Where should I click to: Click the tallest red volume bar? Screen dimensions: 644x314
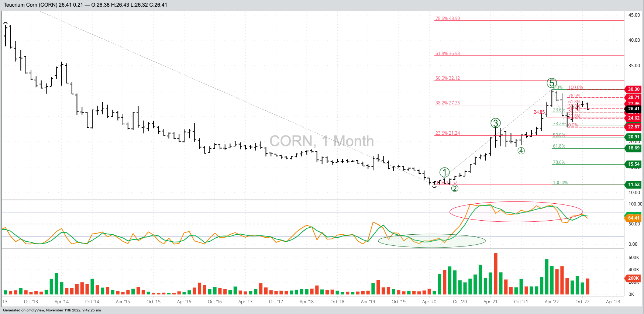496,274
